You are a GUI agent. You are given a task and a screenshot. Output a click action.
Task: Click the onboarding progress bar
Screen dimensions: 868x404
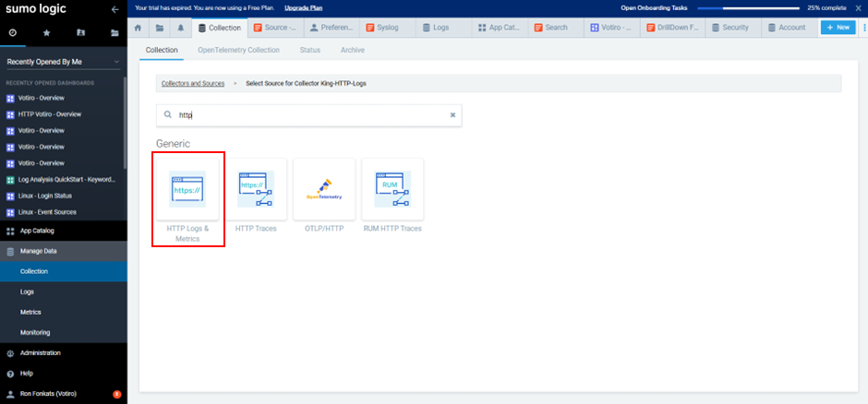[749, 8]
